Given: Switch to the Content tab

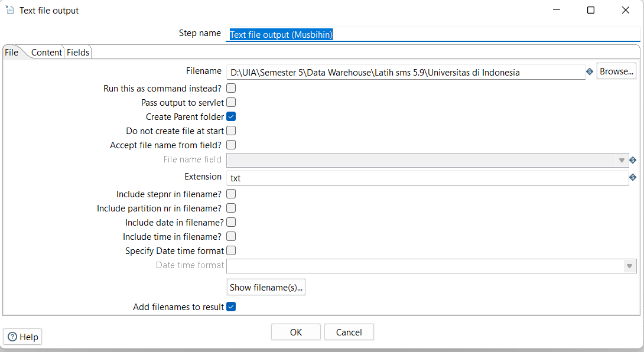Looking at the screenshot, I should tap(47, 53).
